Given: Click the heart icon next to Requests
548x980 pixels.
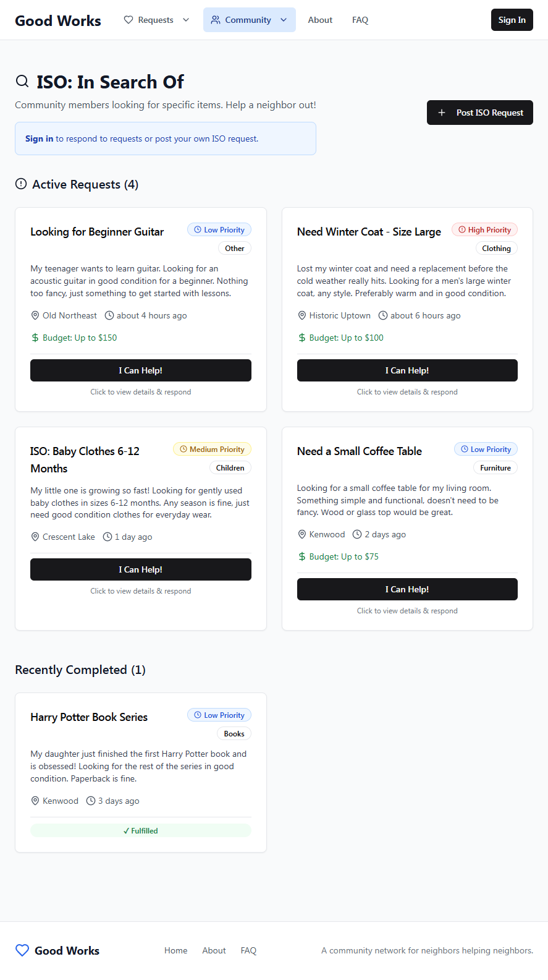Looking at the screenshot, I should pyautogui.click(x=129, y=20).
